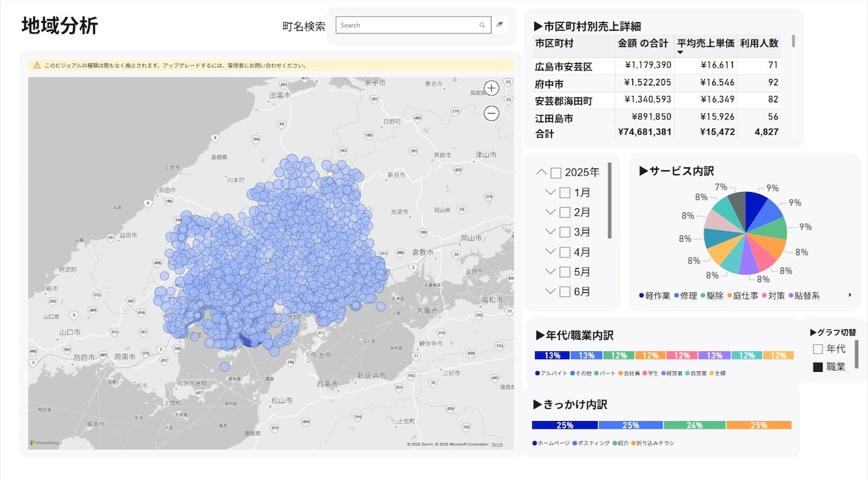Screen dimensions: 868x480
Task: Click the ▶サービス内訳 chart title
Action: tap(677, 171)
